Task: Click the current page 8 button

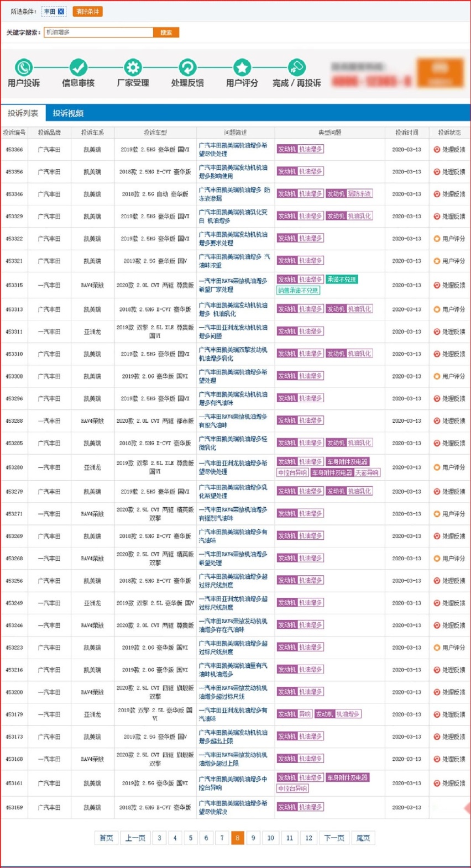Action: pos(238,838)
